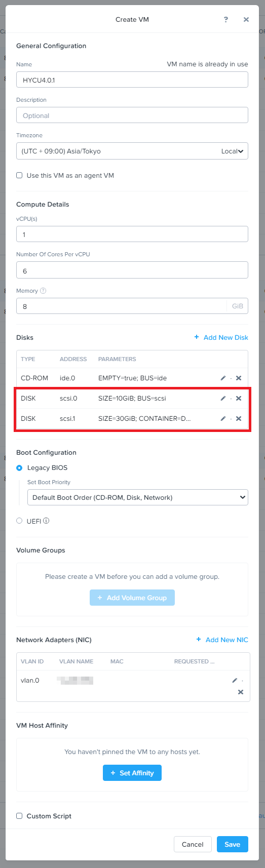Click the help question mark icon in header
The height and width of the screenshot is (868, 265).
pos(226,19)
